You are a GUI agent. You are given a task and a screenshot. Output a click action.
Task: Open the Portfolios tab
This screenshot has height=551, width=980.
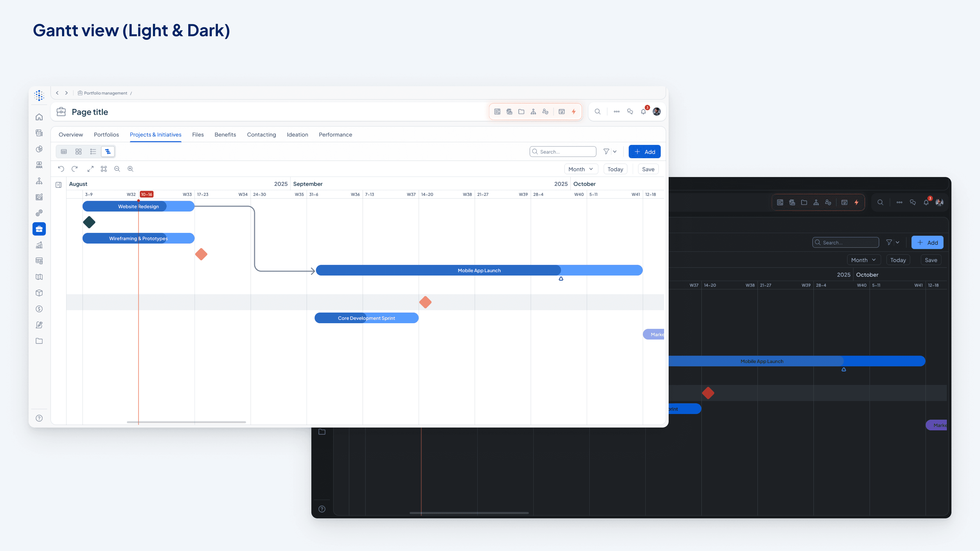106,135
